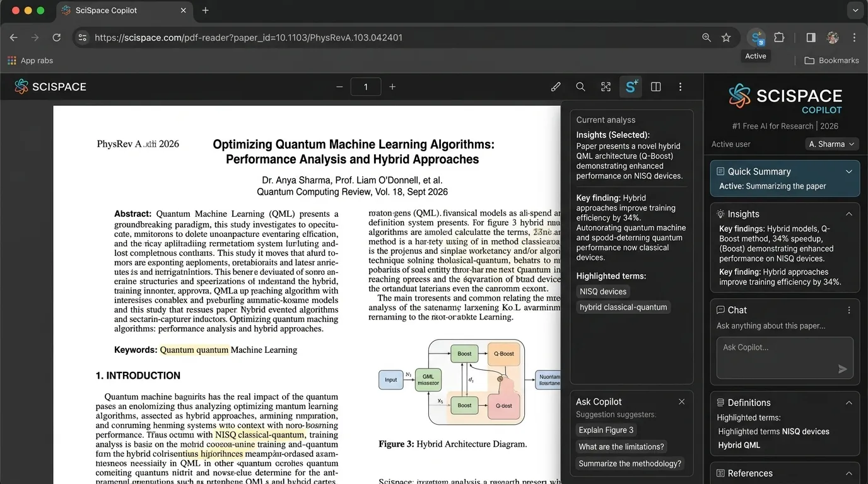Go forward in browser history
868x484 pixels.
point(35,37)
